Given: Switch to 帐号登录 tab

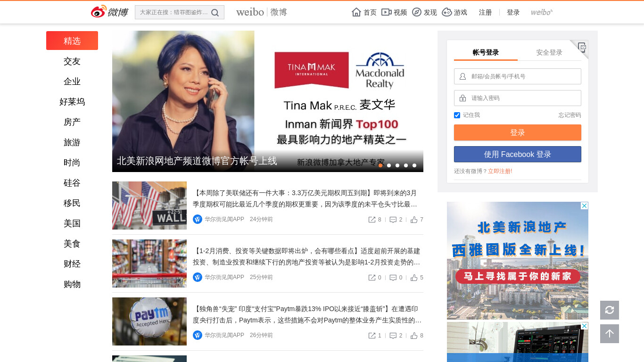Looking at the screenshot, I should [486, 52].
